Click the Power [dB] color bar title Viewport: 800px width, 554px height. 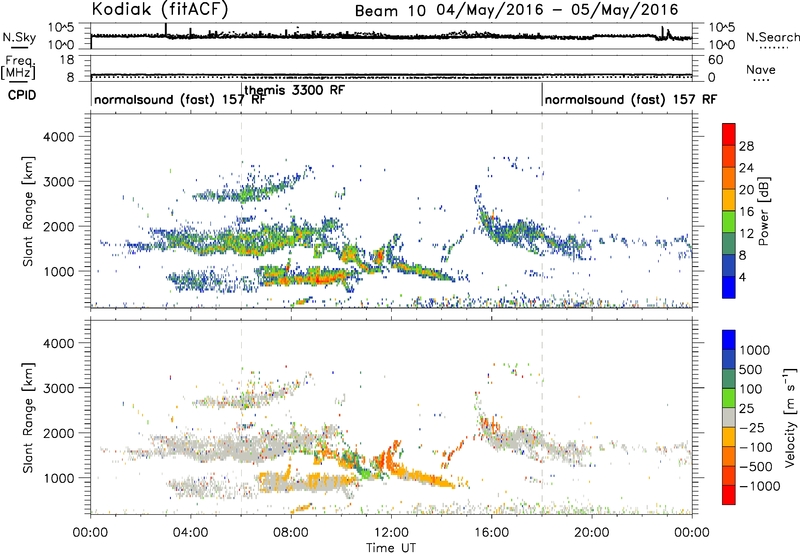(764, 211)
